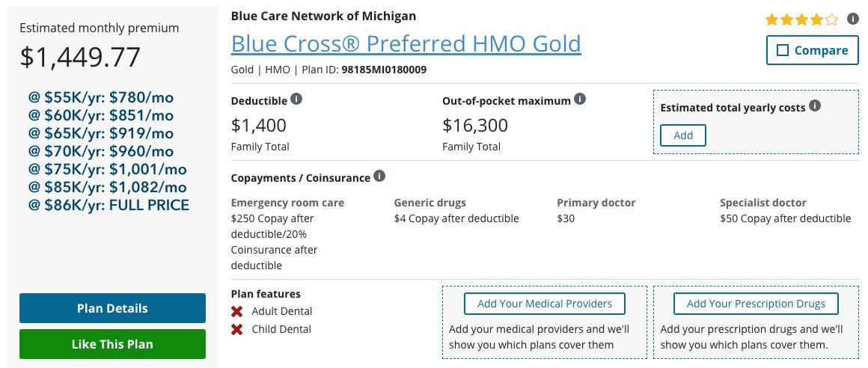Open the Estimated total yearly costs info icon
Viewport: 868px width, 368px height.
coord(815,106)
